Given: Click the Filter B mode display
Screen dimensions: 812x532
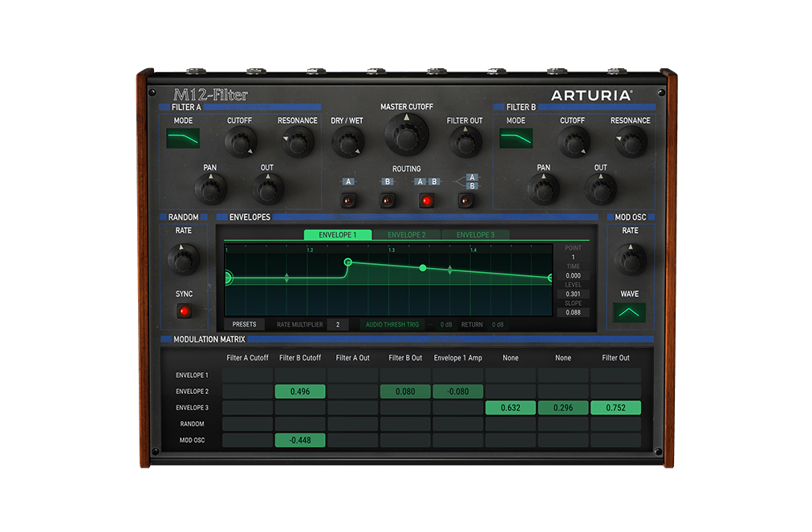Looking at the screenshot, I should tap(516, 138).
